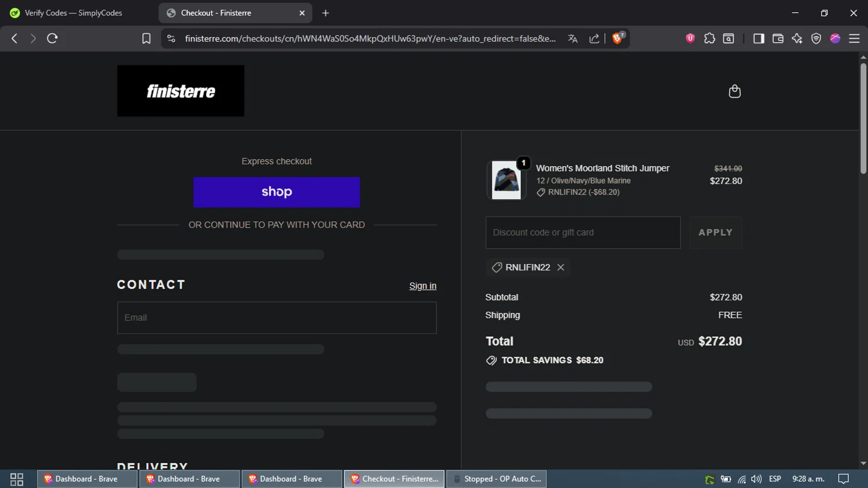View site information icon in address bar

[171, 38]
